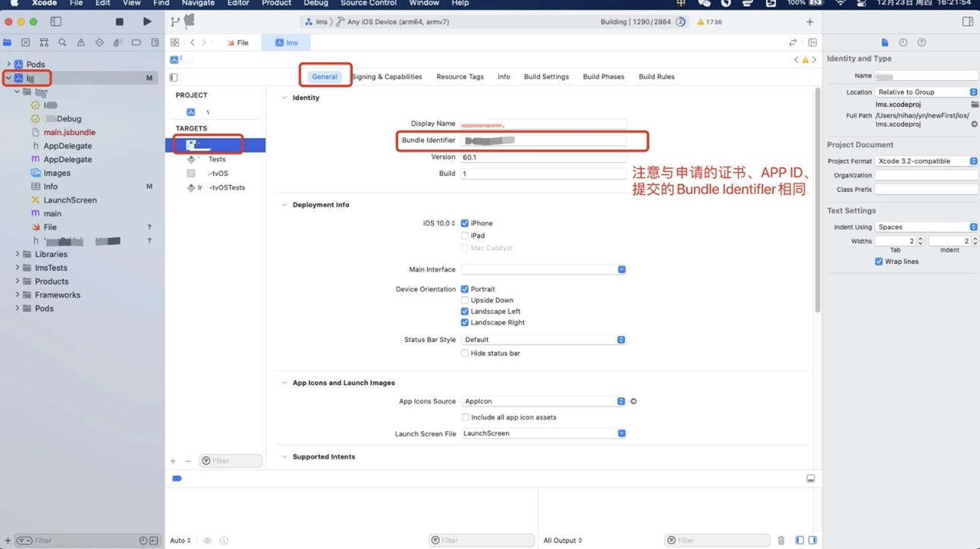Image resolution: width=980 pixels, height=549 pixels.
Task: Hide the debug area panel
Action: (811, 478)
